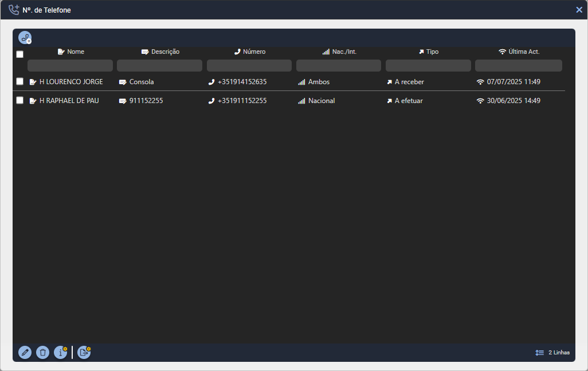Viewport: 588px width, 371px height.
Task: Sort by the Nac./Int. column header
Action: pyautogui.click(x=339, y=52)
